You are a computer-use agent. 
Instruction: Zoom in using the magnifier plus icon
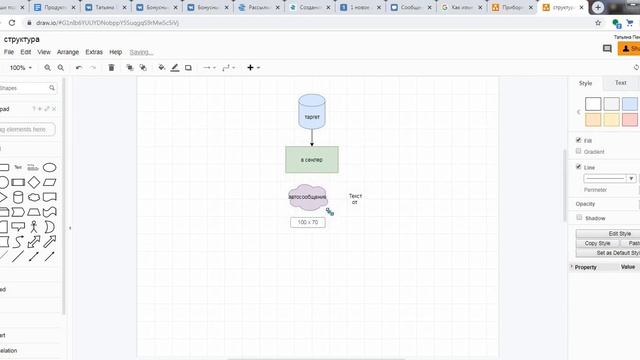(47, 68)
